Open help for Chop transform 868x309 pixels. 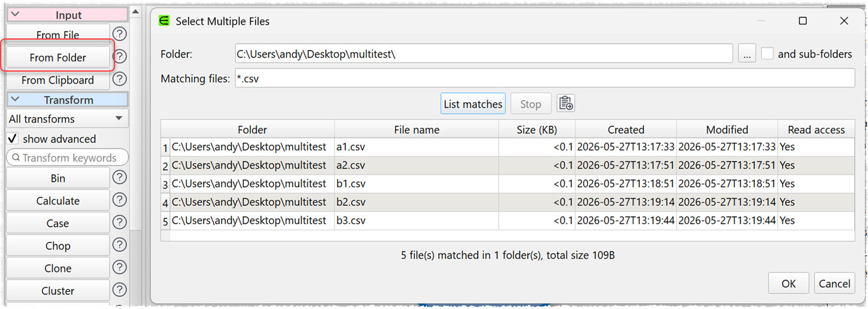(120, 245)
